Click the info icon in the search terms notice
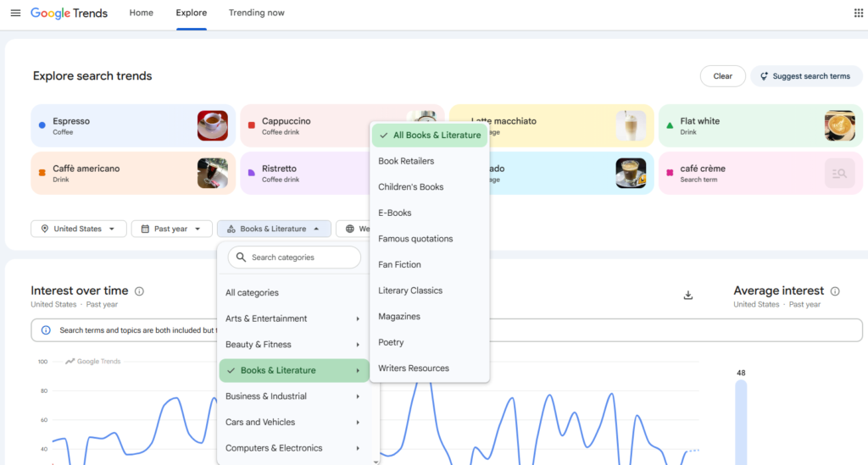Image resolution: width=868 pixels, height=465 pixels. pyautogui.click(x=46, y=330)
